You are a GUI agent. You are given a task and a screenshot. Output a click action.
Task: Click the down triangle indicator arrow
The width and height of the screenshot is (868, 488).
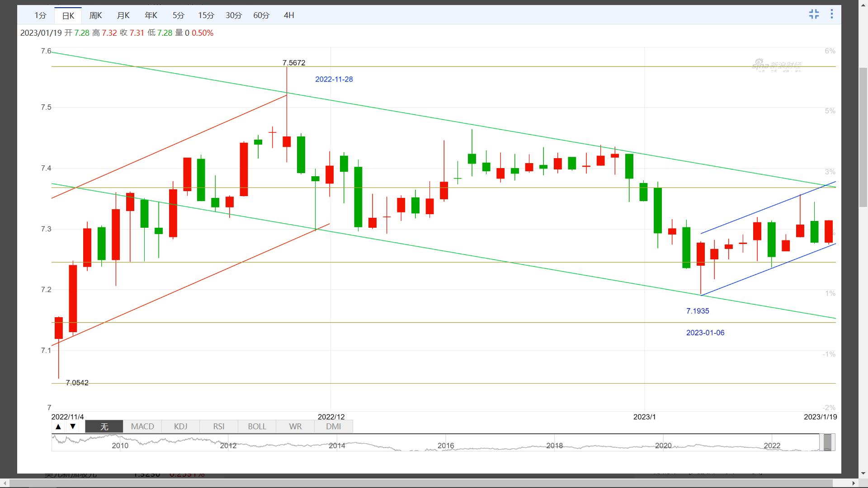coord(73,427)
